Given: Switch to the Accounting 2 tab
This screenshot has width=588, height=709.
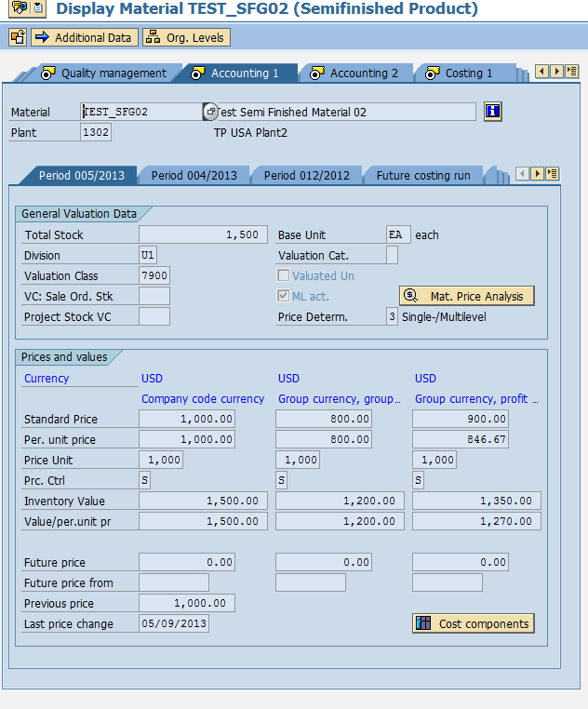Looking at the screenshot, I should click(356, 74).
